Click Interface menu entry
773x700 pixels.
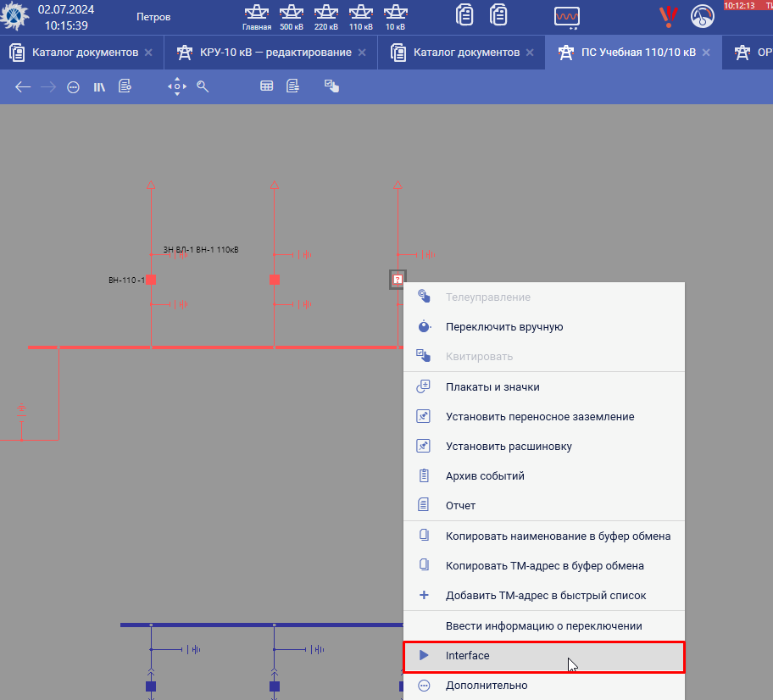tap(467, 656)
